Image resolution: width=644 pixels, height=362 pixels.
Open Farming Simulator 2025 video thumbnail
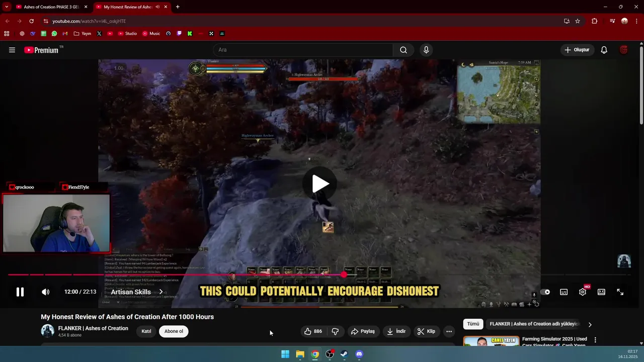point(491,341)
